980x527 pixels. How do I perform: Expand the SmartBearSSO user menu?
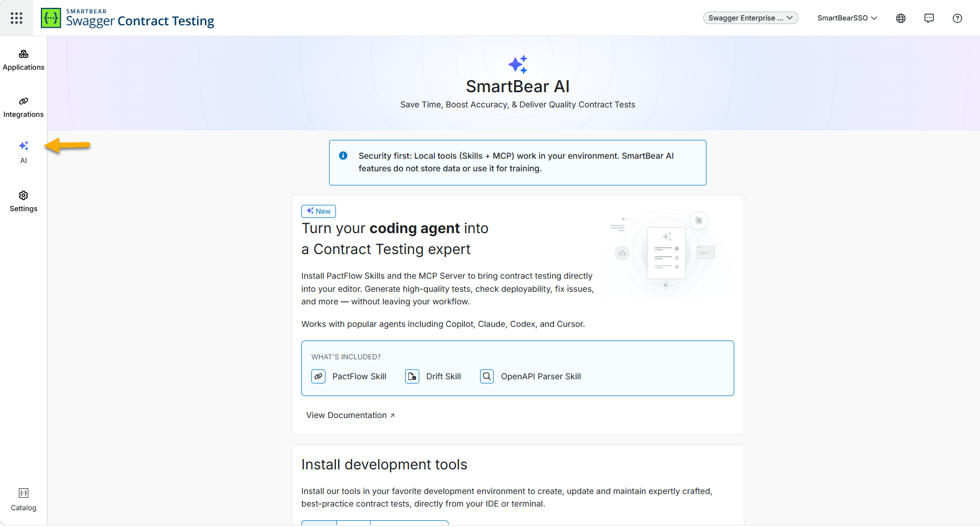coord(847,18)
